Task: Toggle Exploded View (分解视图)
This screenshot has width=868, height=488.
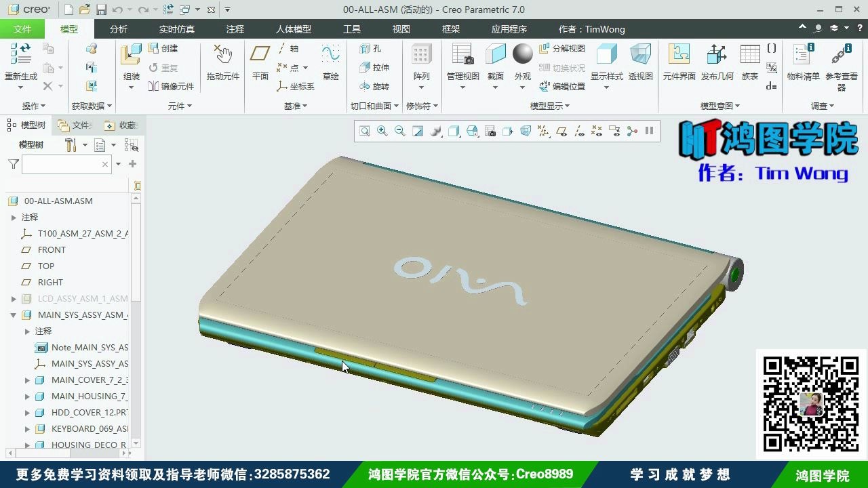Action: [x=562, y=48]
